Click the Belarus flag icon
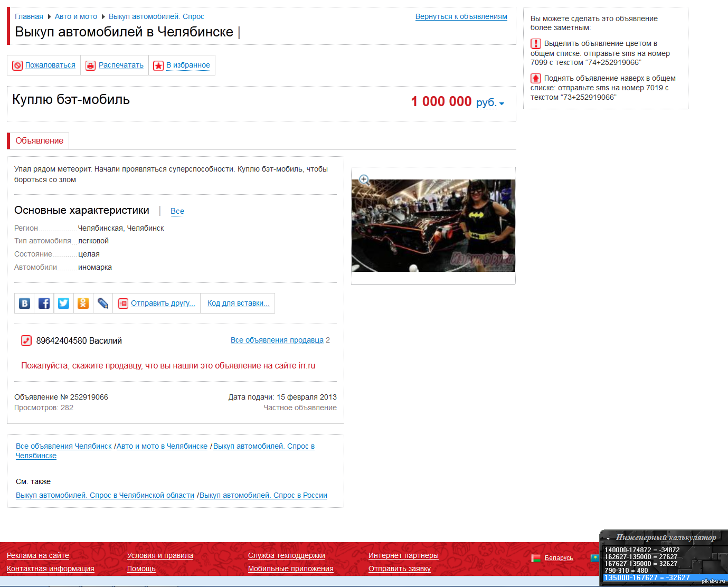 [535, 558]
